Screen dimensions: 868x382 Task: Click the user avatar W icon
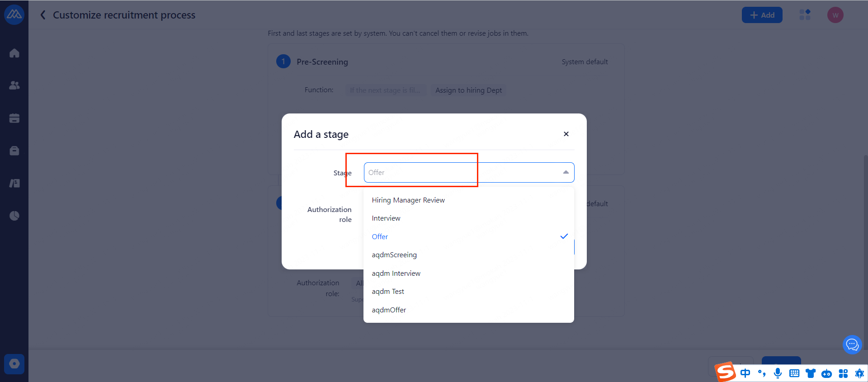coord(835,15)
